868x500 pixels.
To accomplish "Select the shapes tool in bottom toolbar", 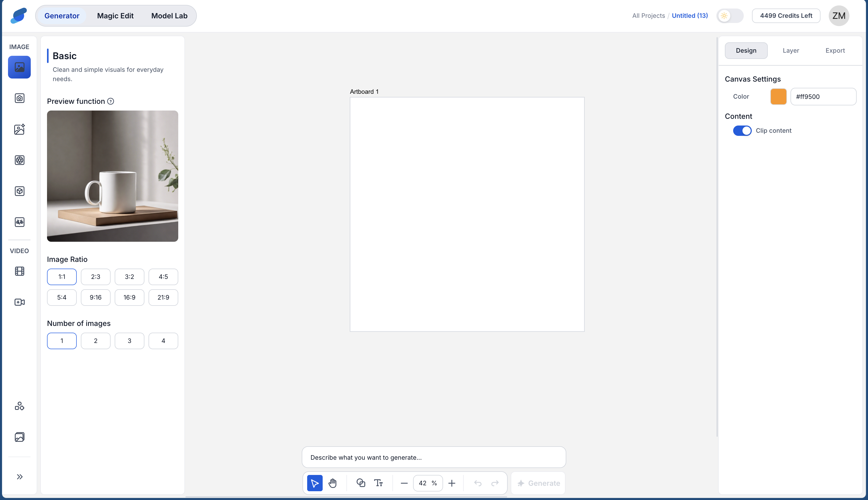I will click(361, 483).
